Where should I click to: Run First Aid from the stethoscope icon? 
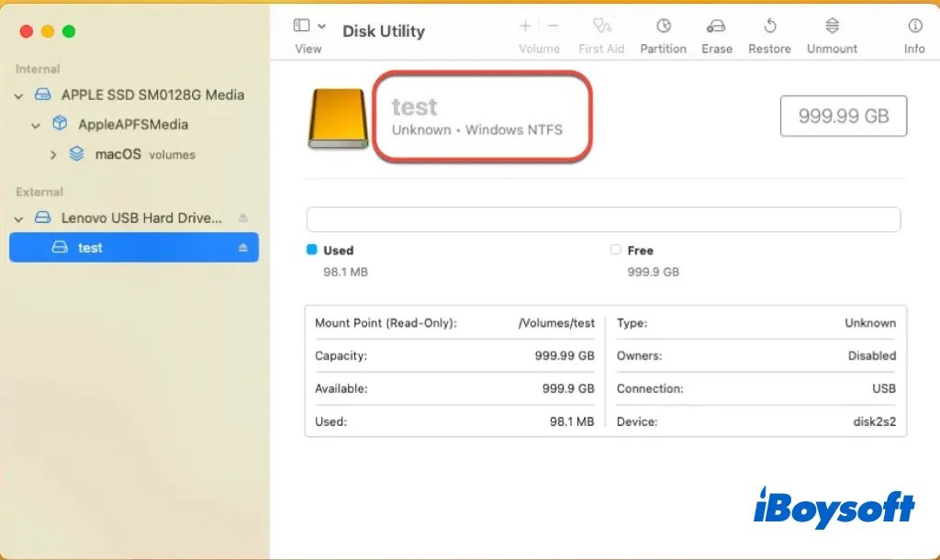pyautogui.click(x=601, y=26)
